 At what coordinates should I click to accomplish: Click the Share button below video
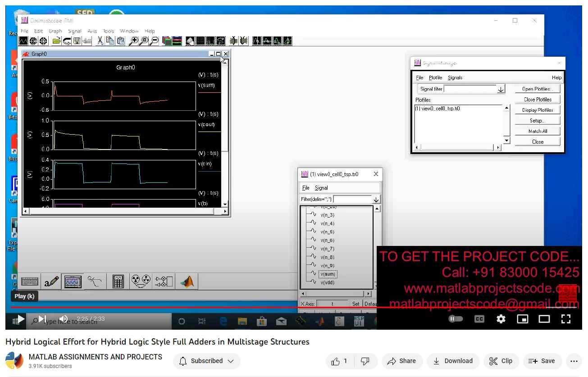[401, 361]
